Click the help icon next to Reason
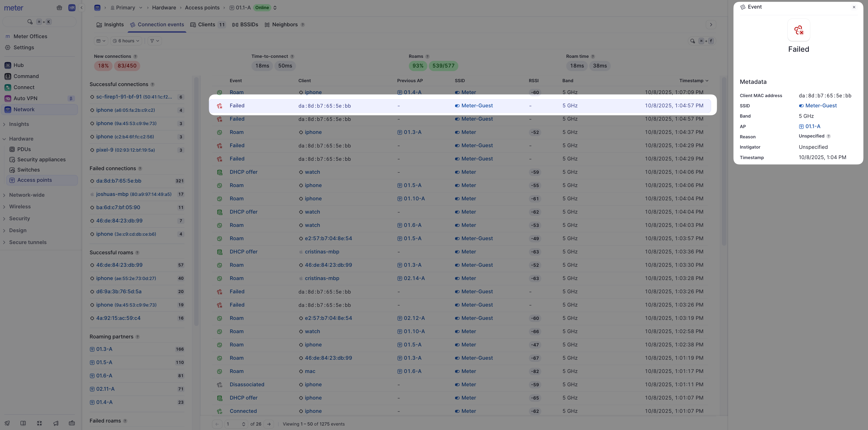The width and height of the screenshot is (868, 430). pos(828,136)
